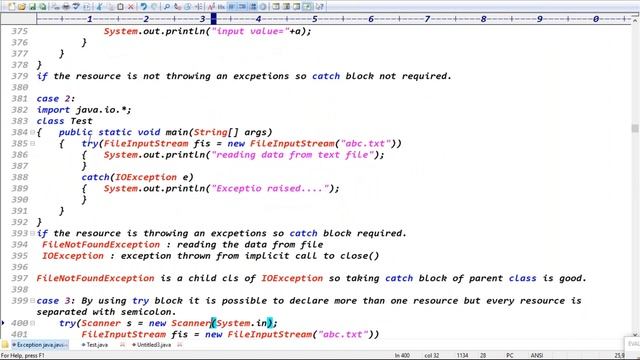Create a new document with the New icon
The image size is (640, 360).
click(x=12, y=7)
